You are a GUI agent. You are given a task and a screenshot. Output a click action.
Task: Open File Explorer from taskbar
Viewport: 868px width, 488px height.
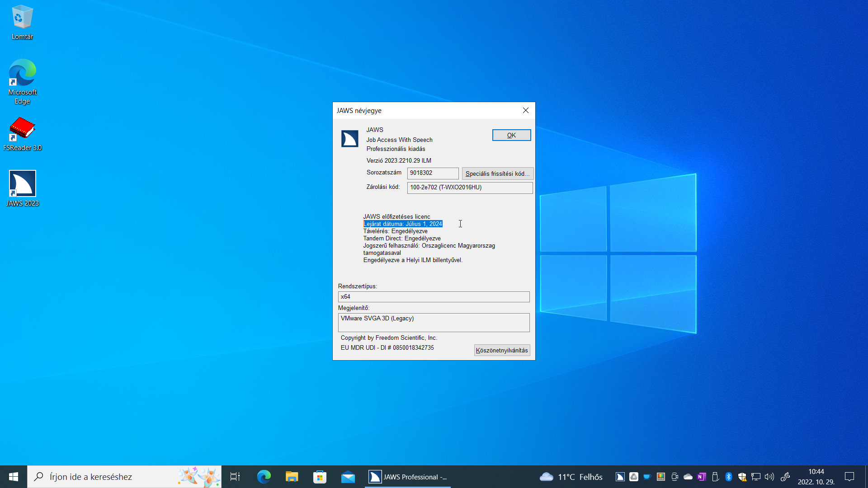pyautogui.click(x=292, y=477)
